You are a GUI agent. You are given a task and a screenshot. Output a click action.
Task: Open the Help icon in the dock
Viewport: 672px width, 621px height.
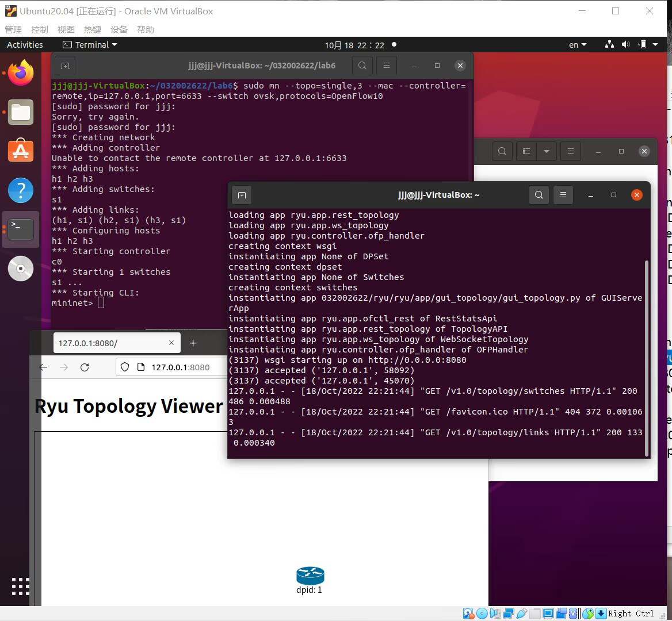pos(21,190)
